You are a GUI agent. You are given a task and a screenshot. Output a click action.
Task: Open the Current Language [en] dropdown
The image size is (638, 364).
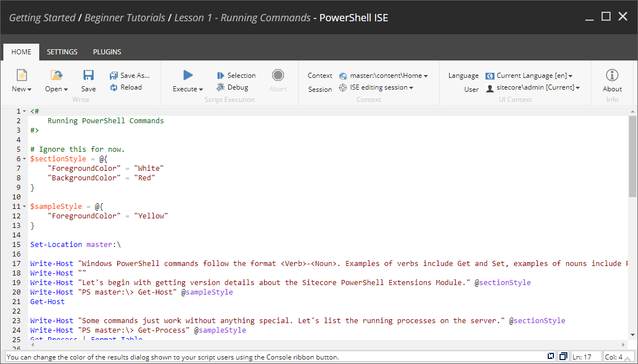tap(529, 76)
